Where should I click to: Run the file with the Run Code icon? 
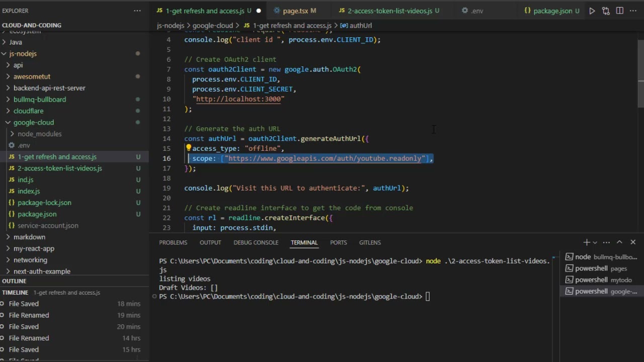(592, 11)
